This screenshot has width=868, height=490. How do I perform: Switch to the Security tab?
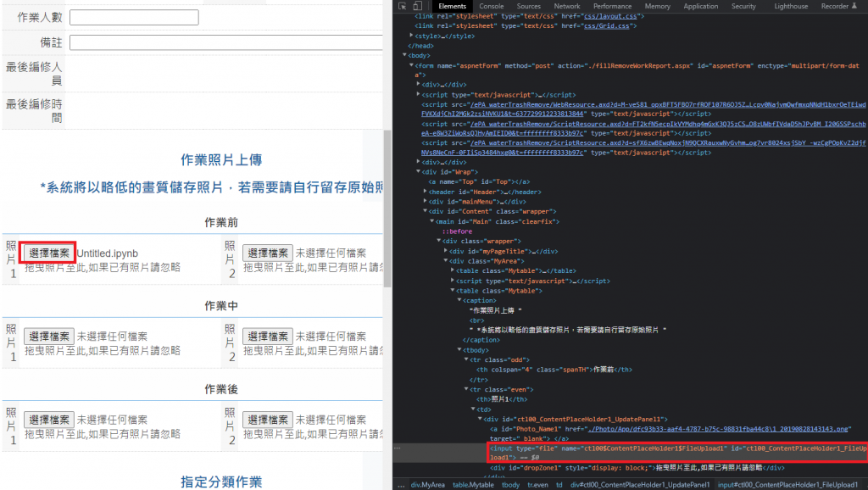pyautogui.click(x=743, y=6)
